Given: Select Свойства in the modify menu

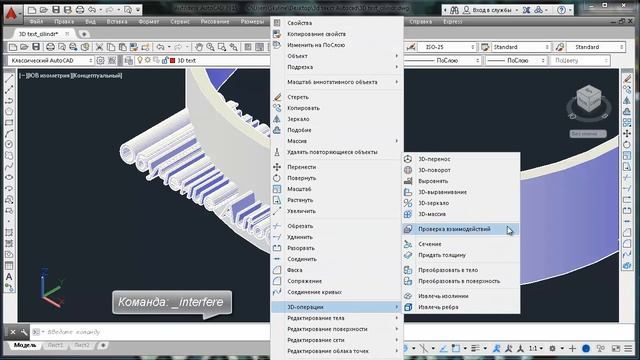Looking at the screenshot, I should [337, 23].
